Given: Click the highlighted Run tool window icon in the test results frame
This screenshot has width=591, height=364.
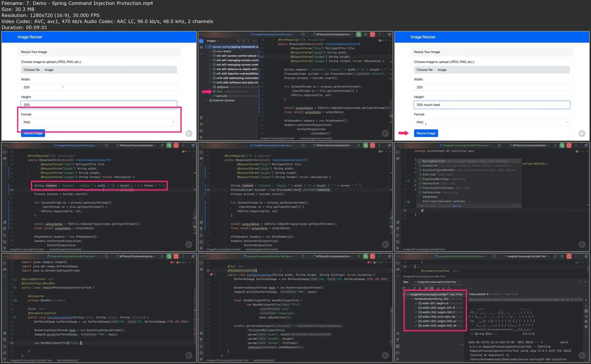Looking at the screenshot, I should pyautogui.click(x=398, y=346).
